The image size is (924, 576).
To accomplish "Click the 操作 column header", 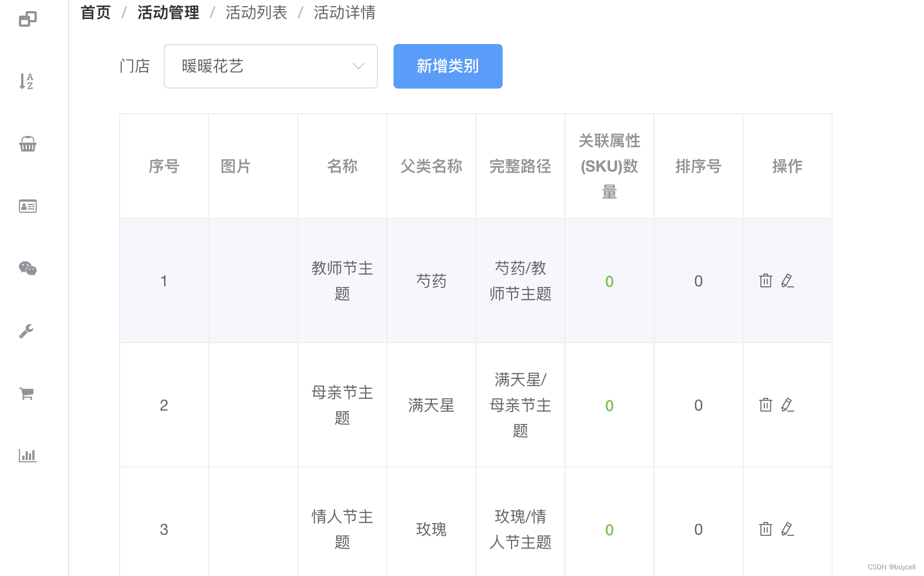I will pyautogui.click(x=788, y=166).
